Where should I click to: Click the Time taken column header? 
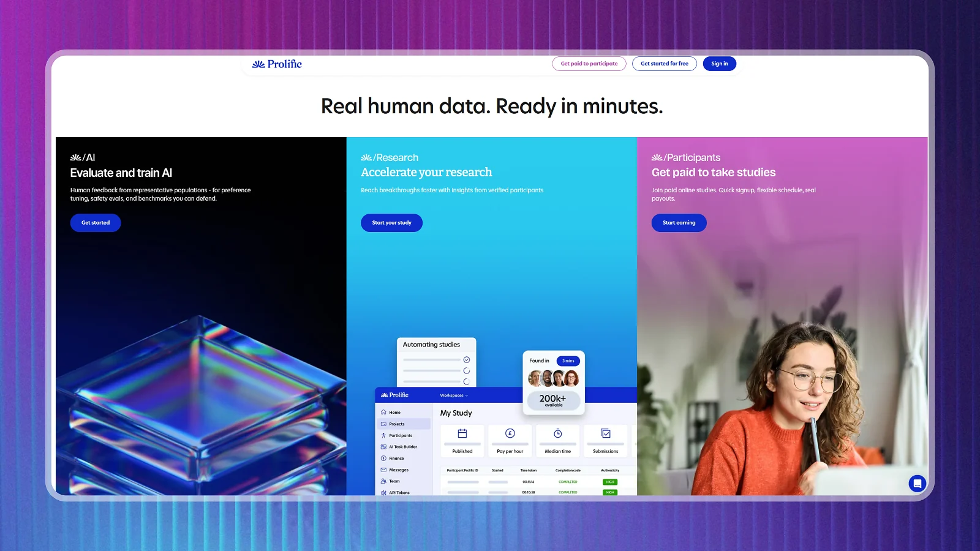coord(529,470)
